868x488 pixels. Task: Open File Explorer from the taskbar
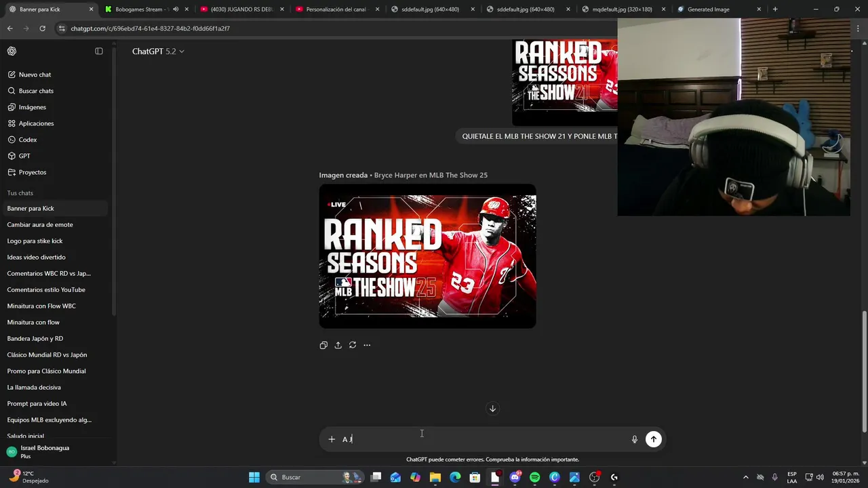click(x=435, y=477)
